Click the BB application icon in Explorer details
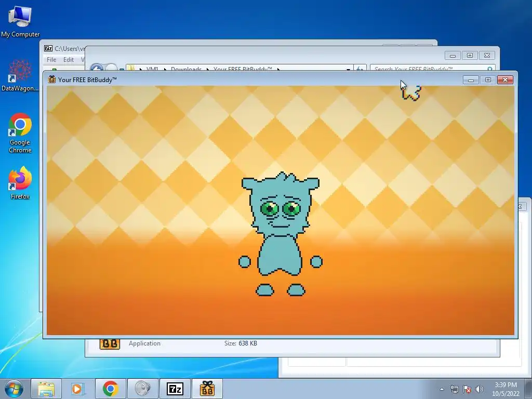The image size is (532, 399). pos(110,344)
